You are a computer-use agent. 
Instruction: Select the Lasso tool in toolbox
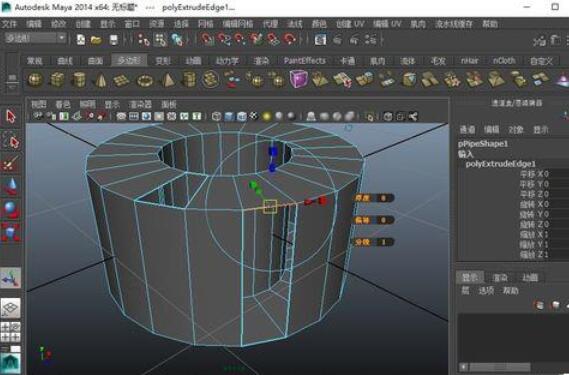click(x=11, y=140)
